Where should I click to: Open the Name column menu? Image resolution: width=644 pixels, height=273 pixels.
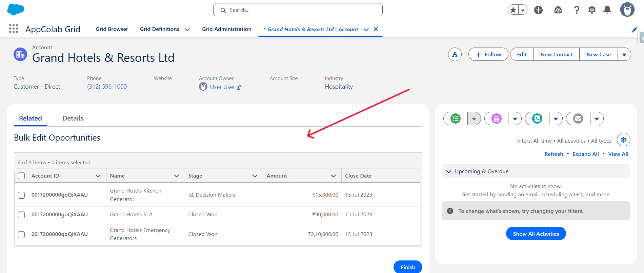177,176
